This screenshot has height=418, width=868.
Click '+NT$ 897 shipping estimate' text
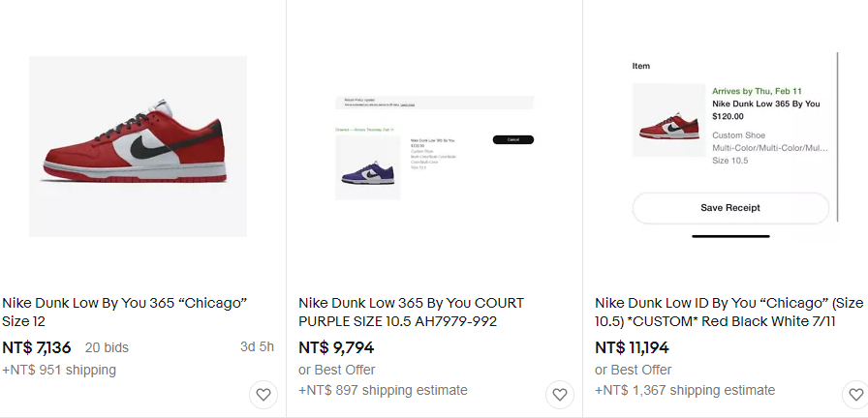click(383, 390)
